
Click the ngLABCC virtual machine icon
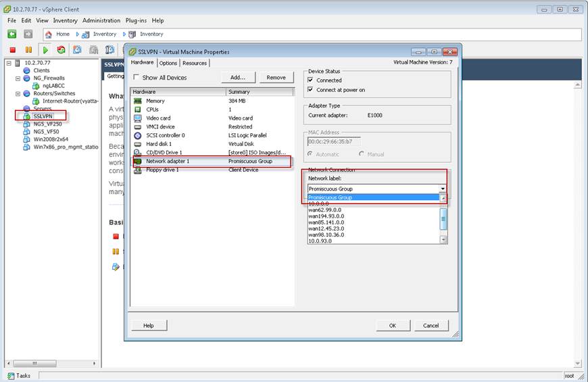36,86
